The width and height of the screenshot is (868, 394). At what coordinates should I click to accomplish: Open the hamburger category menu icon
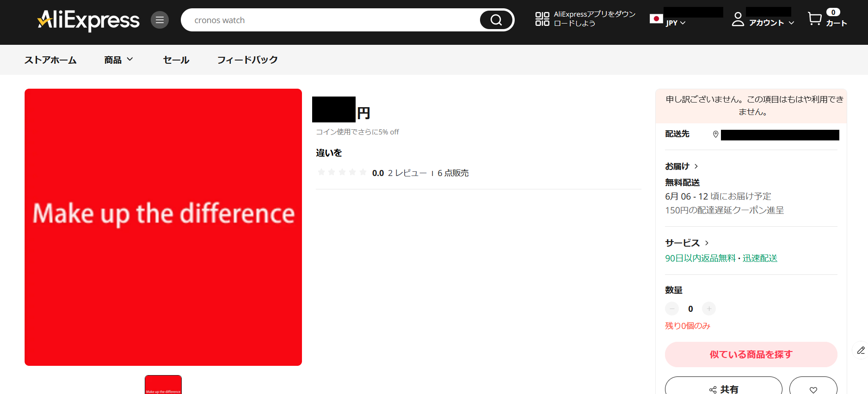pos(160,20)
